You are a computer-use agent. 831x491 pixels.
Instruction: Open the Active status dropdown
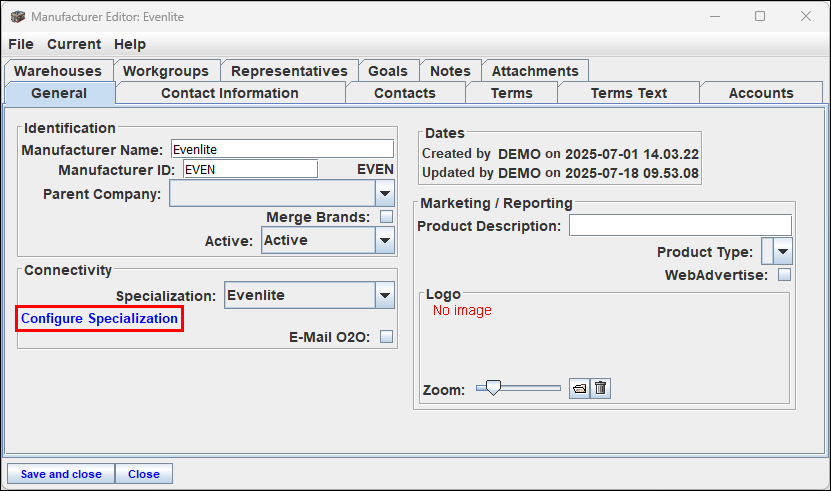click(385, 240)
